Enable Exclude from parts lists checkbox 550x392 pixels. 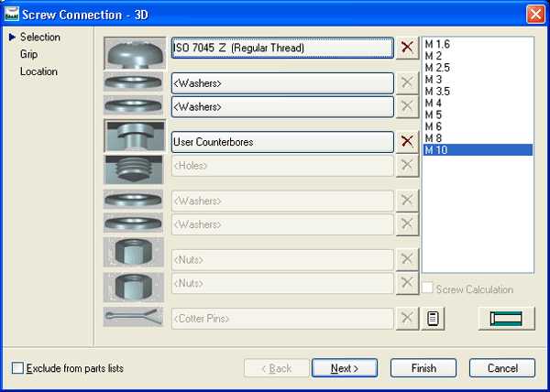[x=18, y=368]
